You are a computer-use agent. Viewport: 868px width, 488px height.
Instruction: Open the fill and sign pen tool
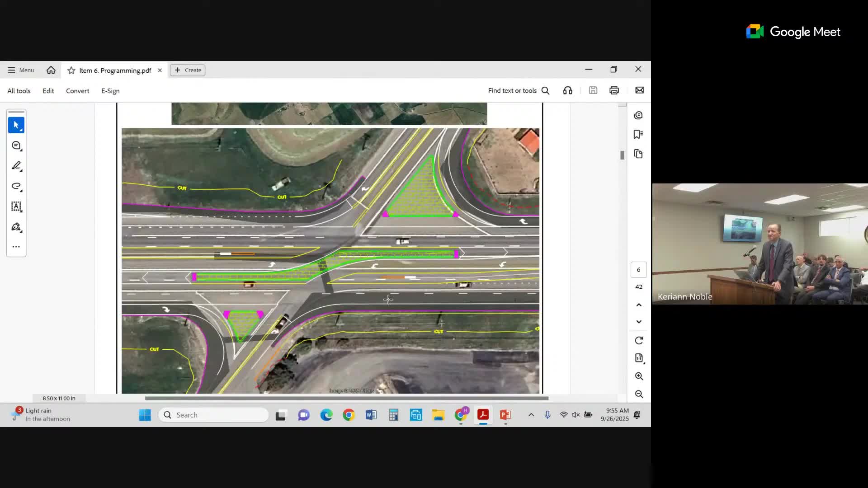(16, 227)
